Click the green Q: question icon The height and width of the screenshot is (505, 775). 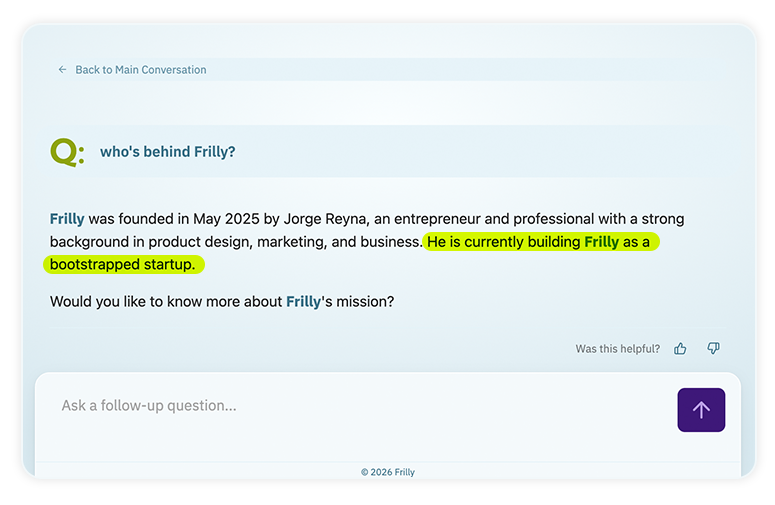(x=67, y=152)
